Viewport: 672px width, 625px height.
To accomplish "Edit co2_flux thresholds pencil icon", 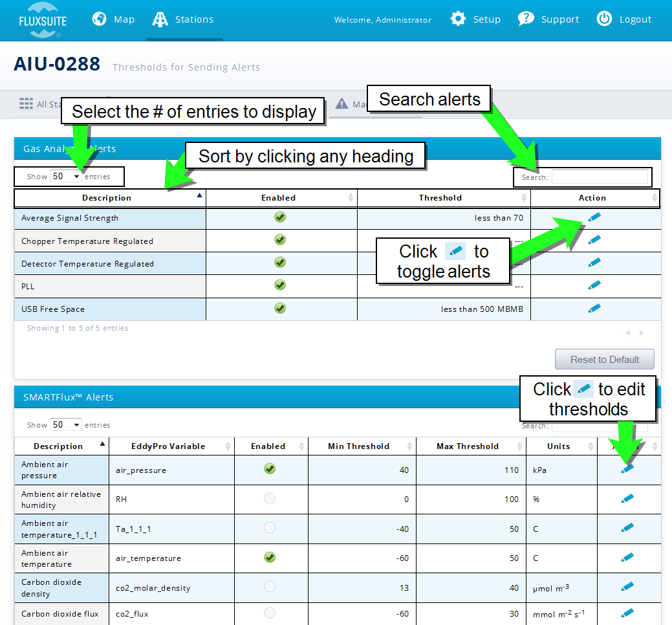I will pos(627,613).
